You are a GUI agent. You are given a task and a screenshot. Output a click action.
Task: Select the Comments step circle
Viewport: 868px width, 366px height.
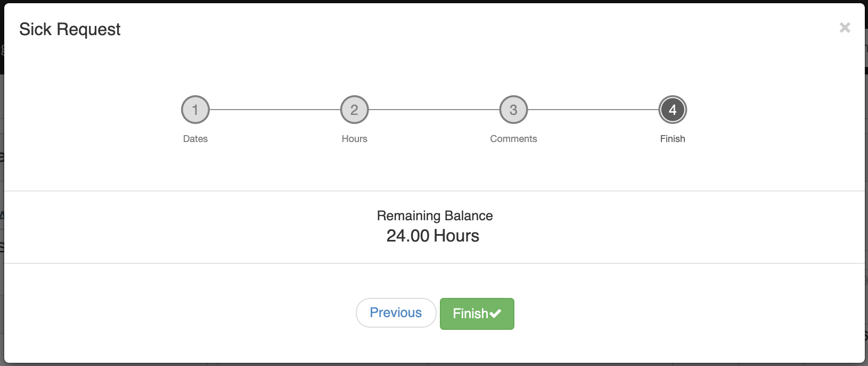pyautogui.click(x=513, y=110)
